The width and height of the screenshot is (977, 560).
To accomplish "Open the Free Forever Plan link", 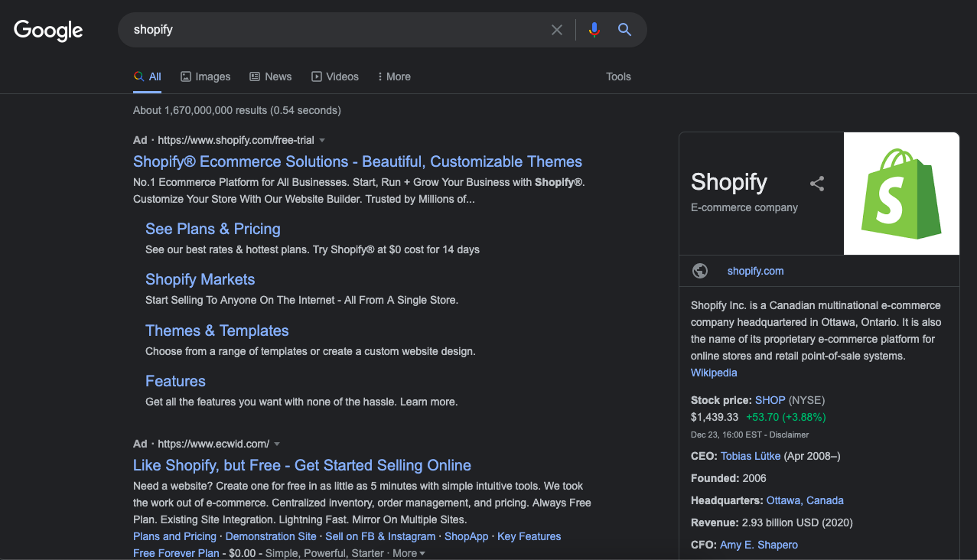I will [176, 553].
